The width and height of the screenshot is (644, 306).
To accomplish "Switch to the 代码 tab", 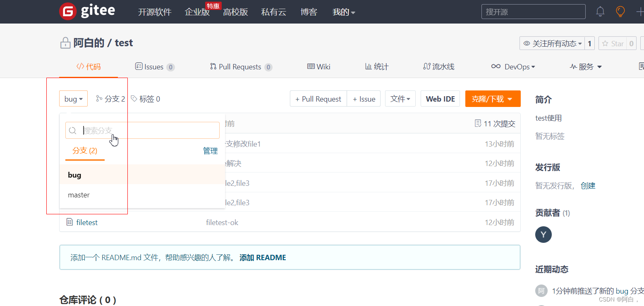I will coord(89,66).
